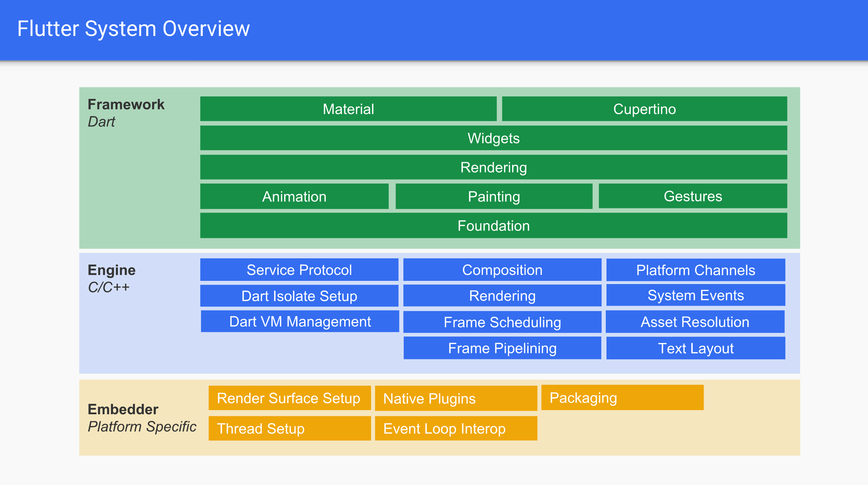Click the Platform Channels box
The height and width of the screenshot is (485, 868).
click(696, 270)
